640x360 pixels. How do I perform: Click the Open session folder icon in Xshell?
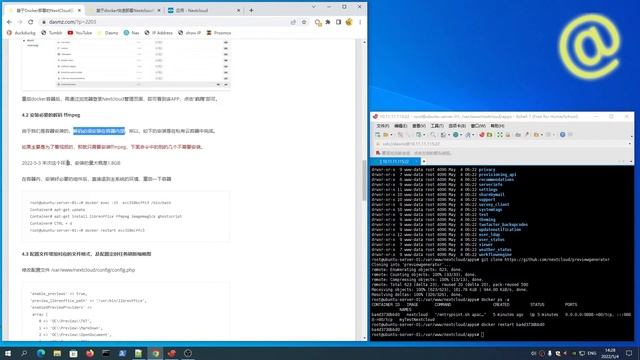point(385,135)
